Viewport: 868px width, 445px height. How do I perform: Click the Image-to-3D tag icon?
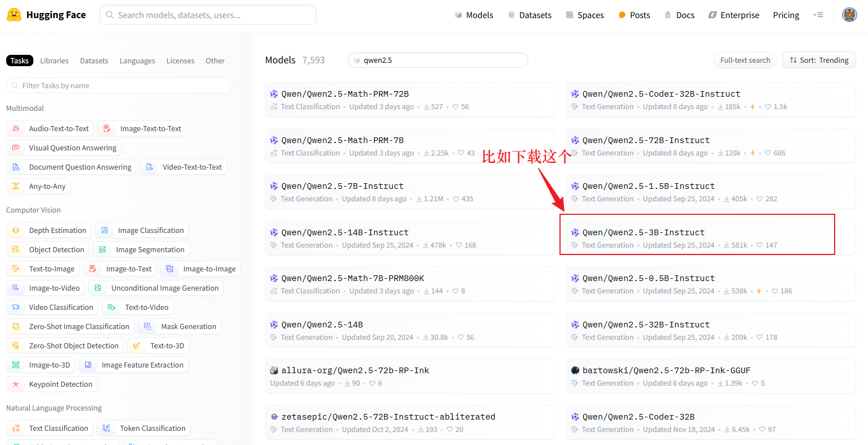click(x=16, y=365)
